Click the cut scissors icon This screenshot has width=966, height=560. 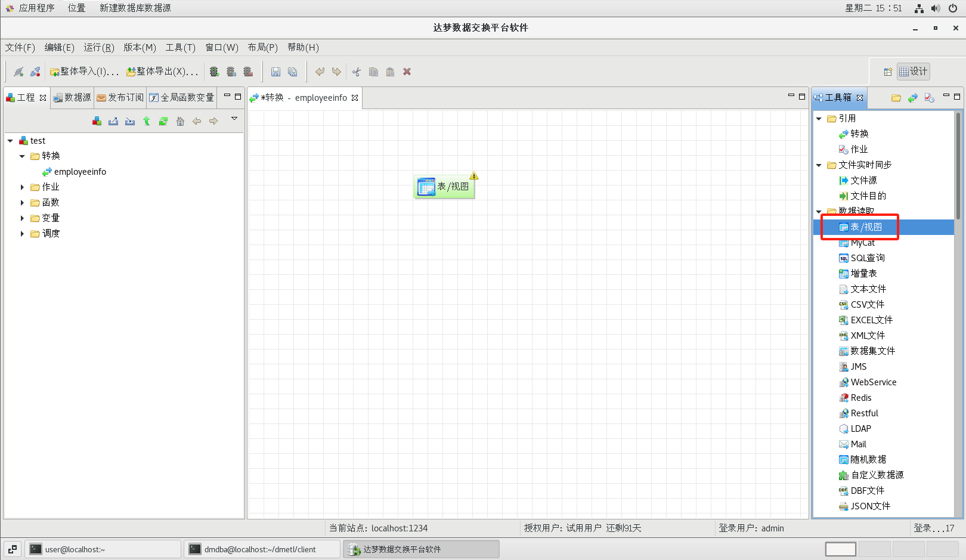coord(357,72)
